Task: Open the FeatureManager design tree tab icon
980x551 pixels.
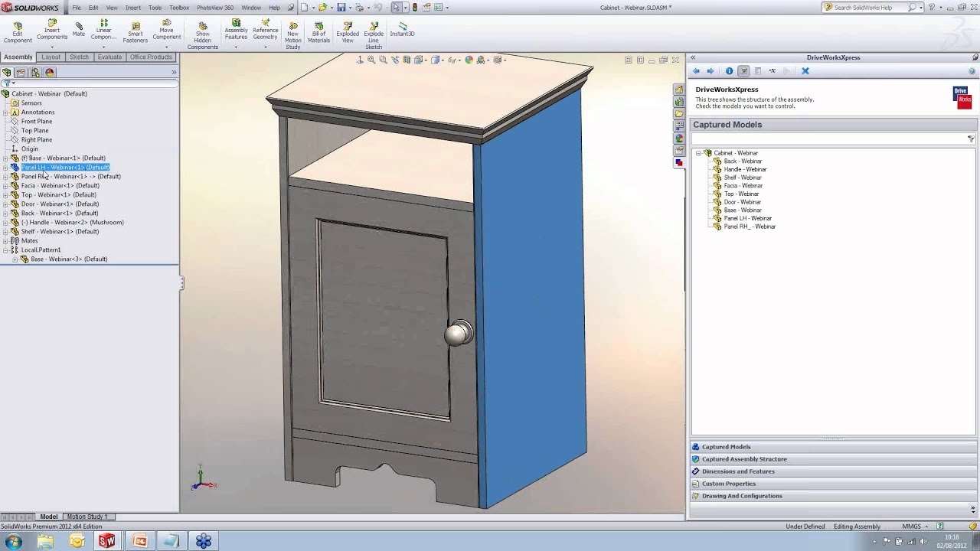Action: [7, 73]
